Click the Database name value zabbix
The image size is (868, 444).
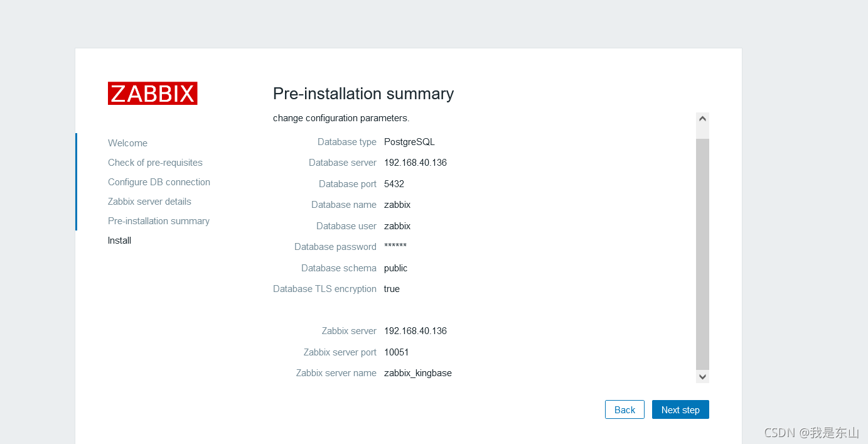tap(397, 205)
